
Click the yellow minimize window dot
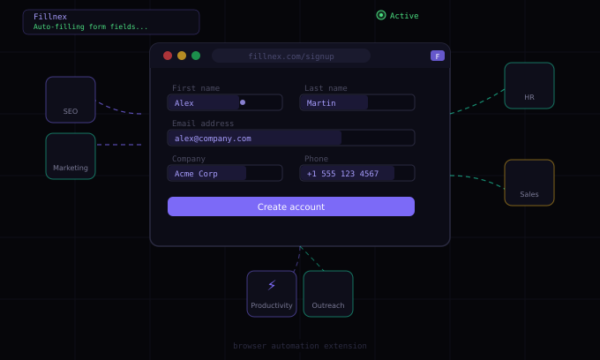[182, 56]
